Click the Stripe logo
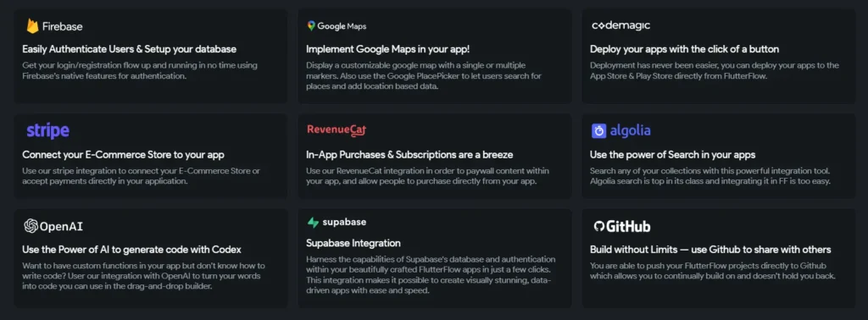The height and width of the screenshot is (320, 868). 48,131
